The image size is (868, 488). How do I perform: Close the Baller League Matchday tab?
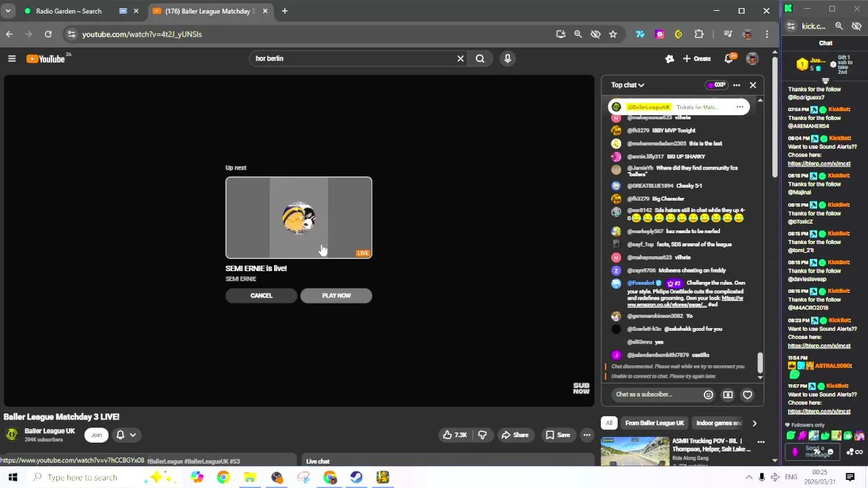click(x=265, y=11)
